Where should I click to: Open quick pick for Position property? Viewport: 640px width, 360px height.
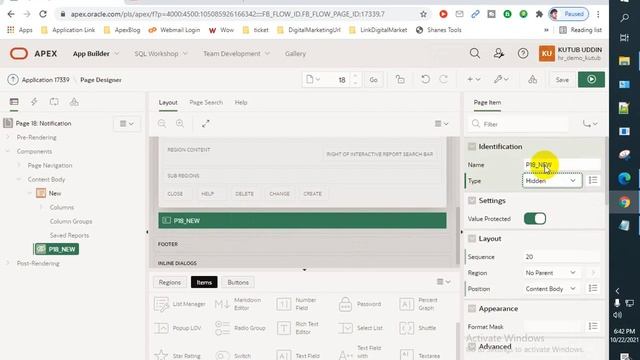pyautogui.click(x=593, y=289)
